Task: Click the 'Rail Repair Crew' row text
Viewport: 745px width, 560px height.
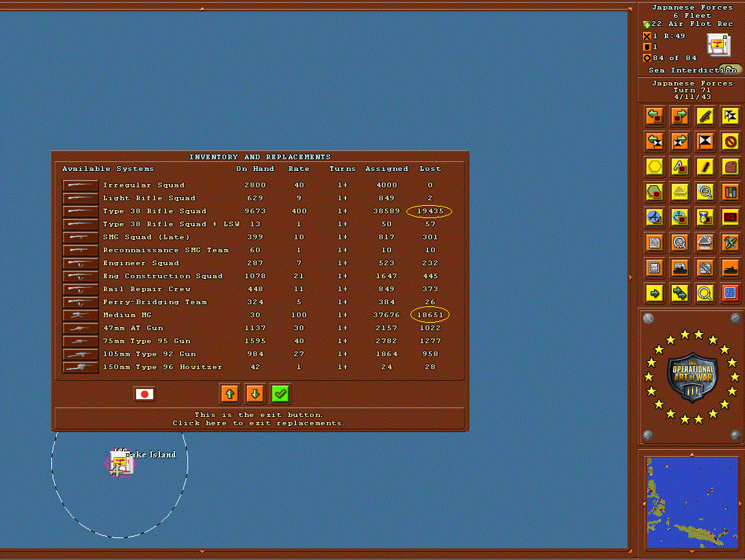Action: click(147, 289)
